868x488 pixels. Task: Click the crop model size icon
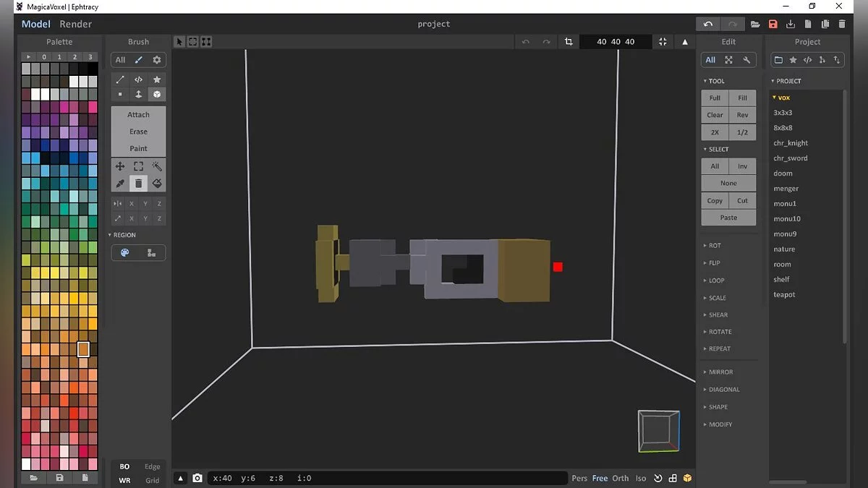coord(569,42)
